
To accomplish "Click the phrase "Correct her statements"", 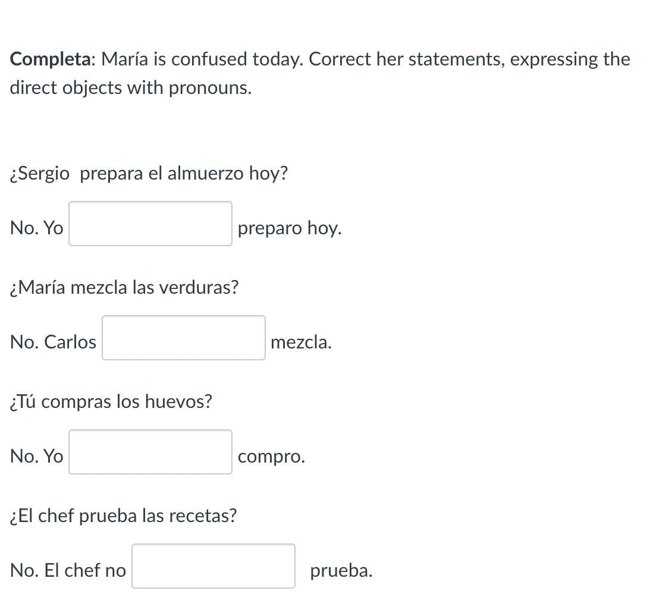I will pyautogui.click(x=406, y=59).
